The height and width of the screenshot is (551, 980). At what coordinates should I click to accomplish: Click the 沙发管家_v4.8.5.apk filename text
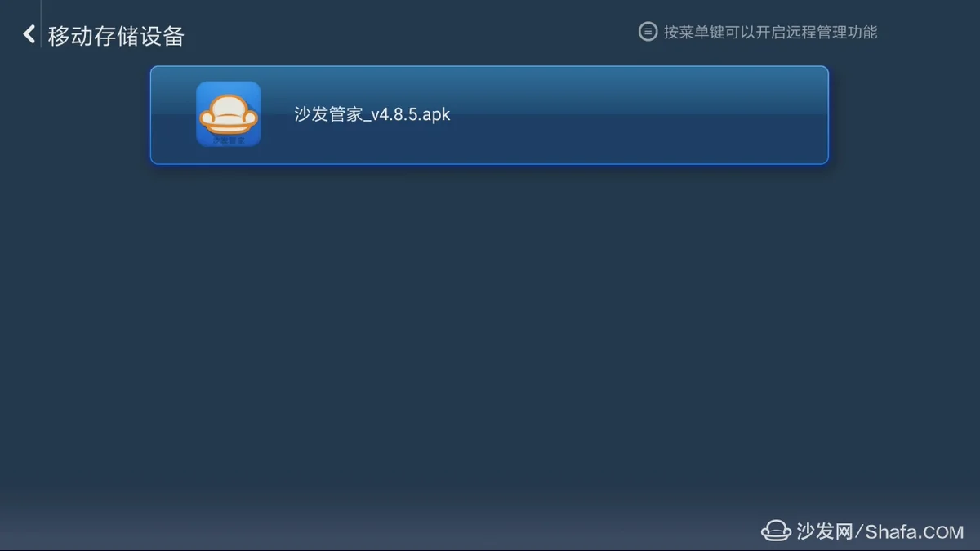pos(372,114)
